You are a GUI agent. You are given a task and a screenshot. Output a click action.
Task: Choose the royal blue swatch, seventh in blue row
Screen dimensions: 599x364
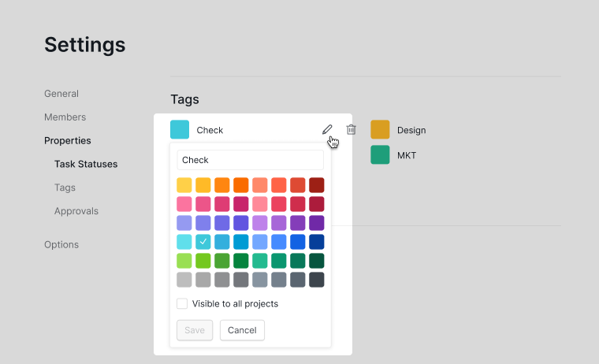[298, 242]
